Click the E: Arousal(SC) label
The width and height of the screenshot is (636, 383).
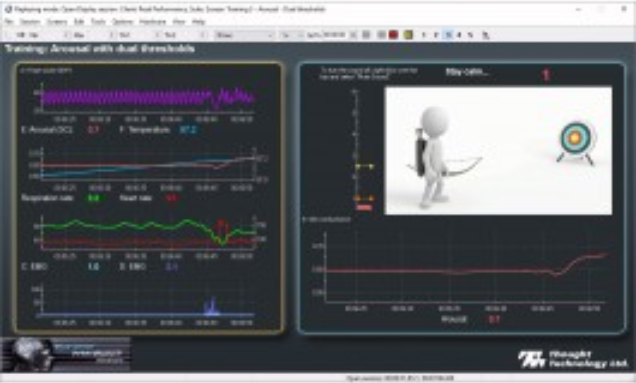click(x=47, y=130)
